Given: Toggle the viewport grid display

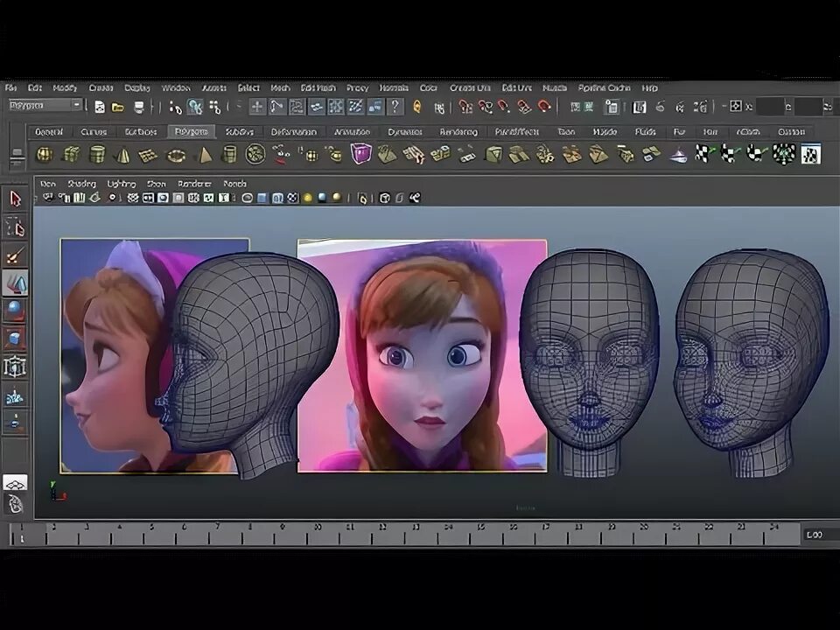Looking at the screenshot, I should coord(132,199).
